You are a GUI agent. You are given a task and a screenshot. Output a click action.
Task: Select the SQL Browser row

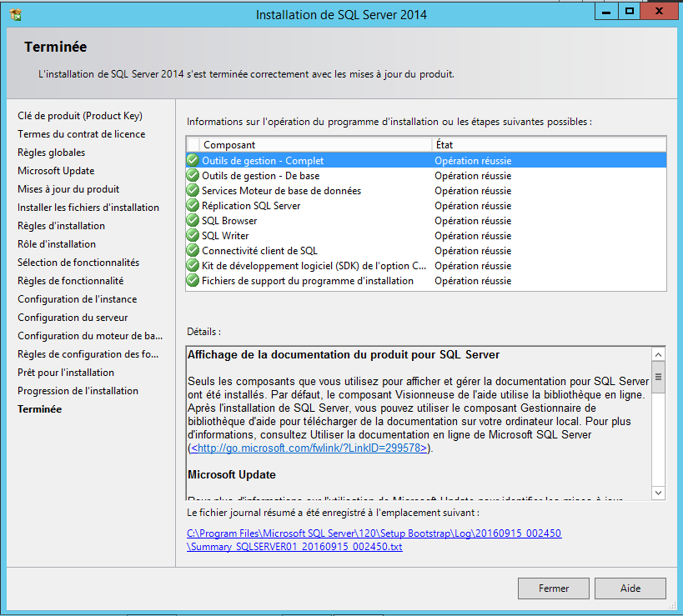click(426, 221)
